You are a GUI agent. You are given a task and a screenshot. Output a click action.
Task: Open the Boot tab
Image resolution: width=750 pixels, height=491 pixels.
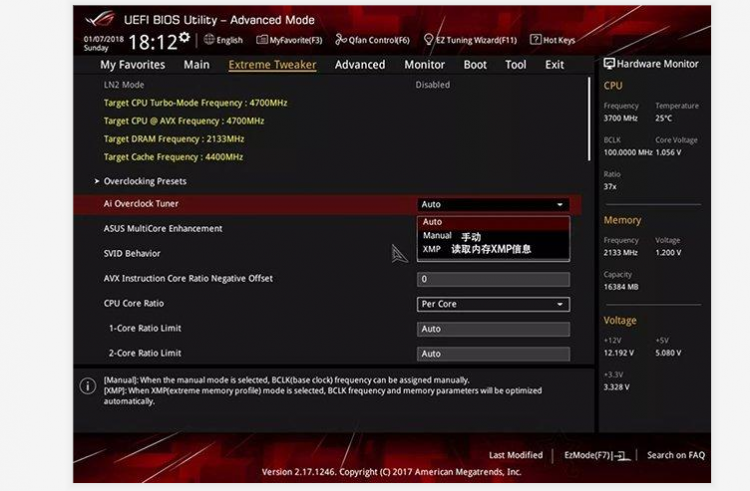click(x=475, y=65)
